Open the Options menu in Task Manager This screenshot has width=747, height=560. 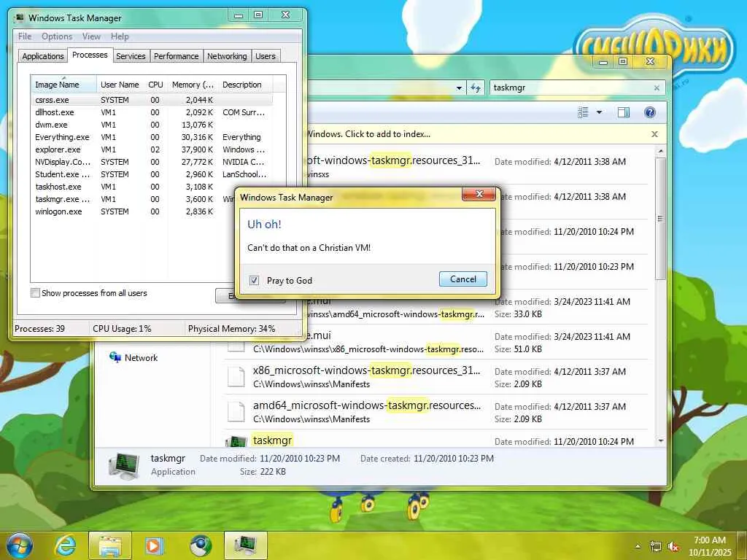[57, 36]
